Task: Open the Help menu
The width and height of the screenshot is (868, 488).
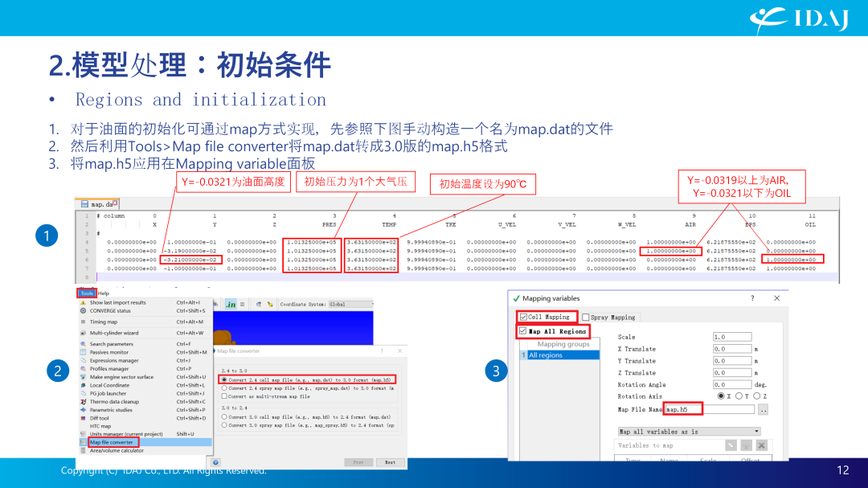Action: click(104, 293)
